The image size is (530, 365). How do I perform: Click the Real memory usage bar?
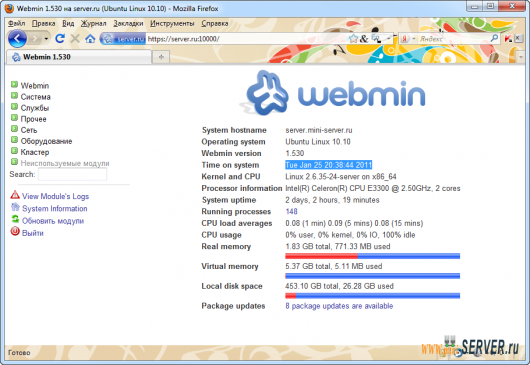pyautogui.click(x=372, y=256)
